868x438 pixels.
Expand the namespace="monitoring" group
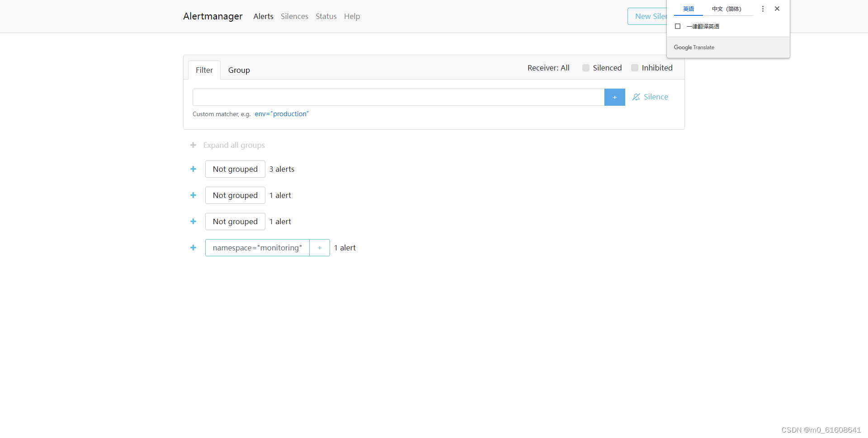[x=193, y=248]
